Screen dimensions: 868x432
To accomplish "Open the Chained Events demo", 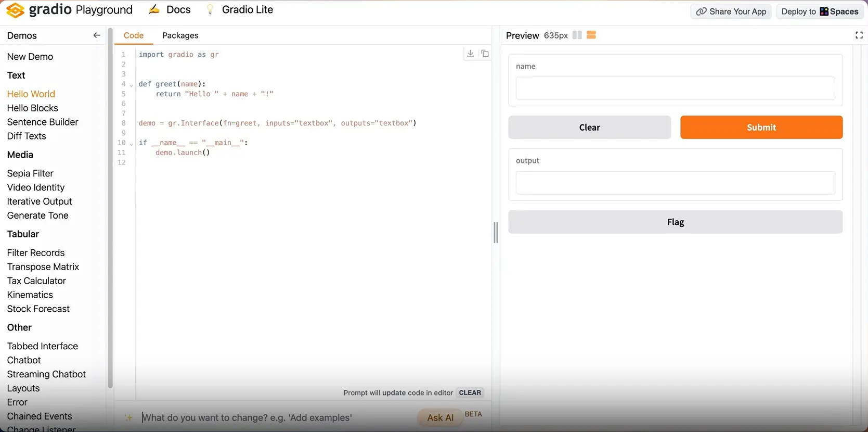I will [x=40, y=417].
